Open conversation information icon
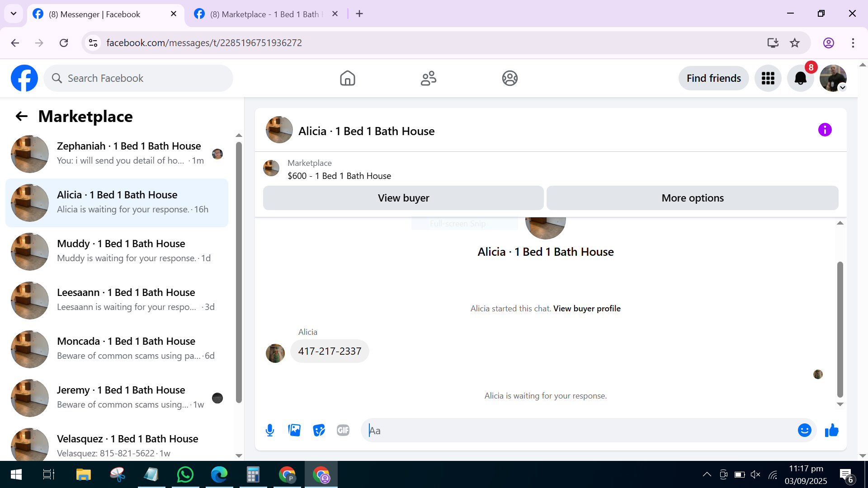Image resolution: width=868 pixels, height=488 pixels. tap(825, 130)
